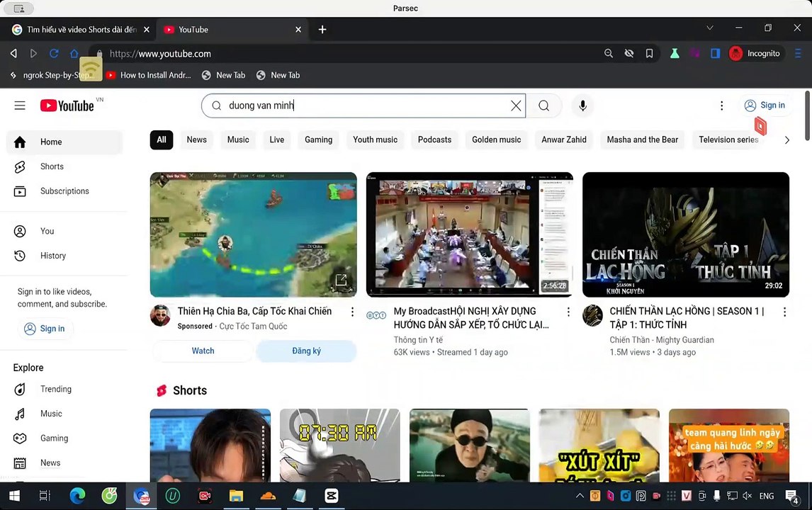
Task: Open Chiến Thần Lạc Hồng video thumbnail
Action: (x=686, y=234)
